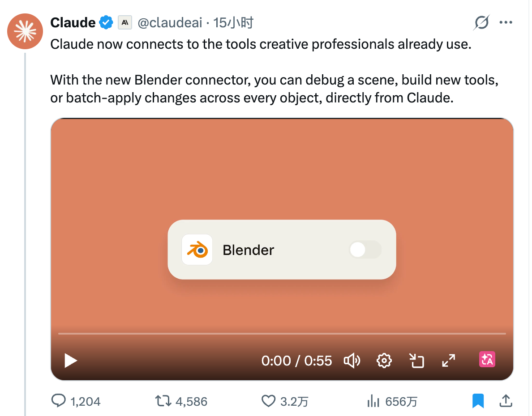Open the pink translate captions icon

pos(487,359)
